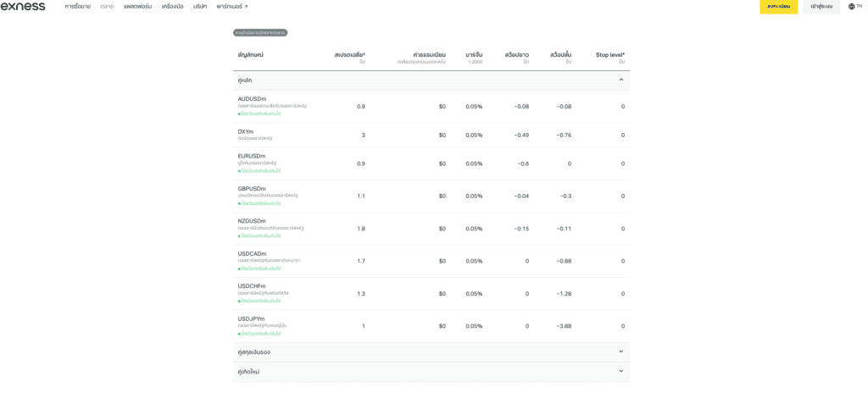This screenshot has height=404, width=868.
Task: Open the พาร์ทเนอร์ external link
Action: coord(231,6)
